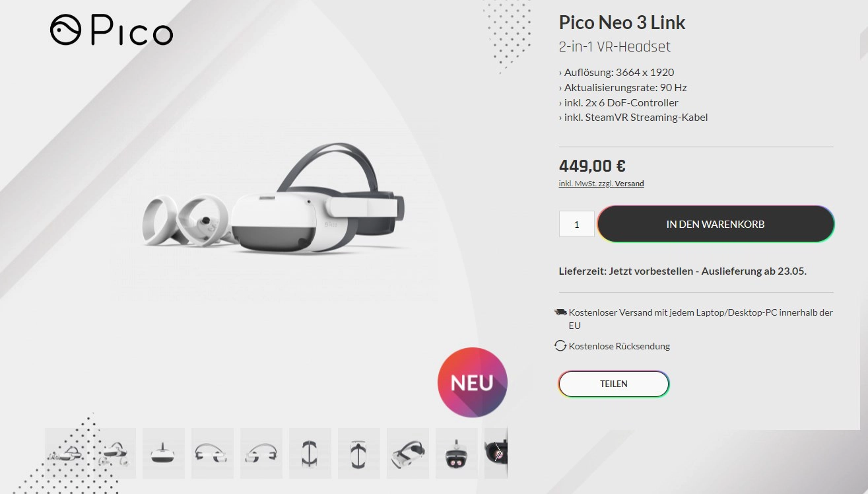Click the delivery truck shipping icon
This screenshot has height=494, width=868.
tap(560, 312)
